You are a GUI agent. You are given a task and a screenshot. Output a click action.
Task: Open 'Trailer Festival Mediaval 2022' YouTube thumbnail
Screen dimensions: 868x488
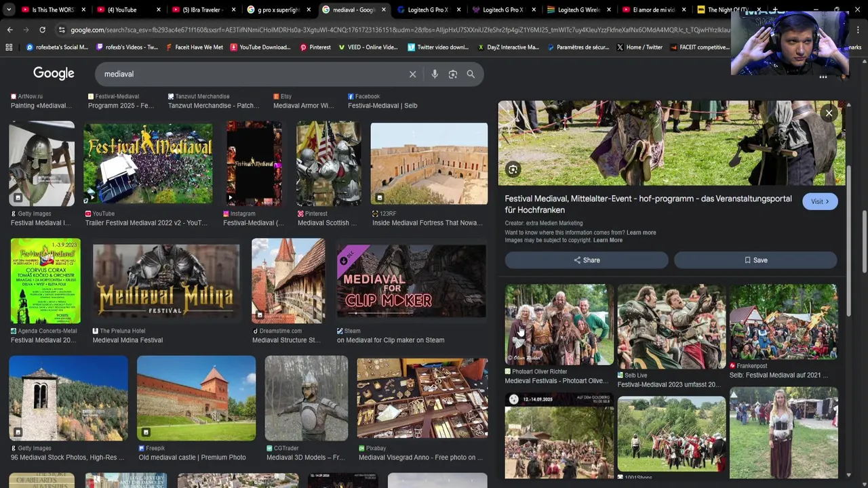pyautogui.click(x=148, y=163)
